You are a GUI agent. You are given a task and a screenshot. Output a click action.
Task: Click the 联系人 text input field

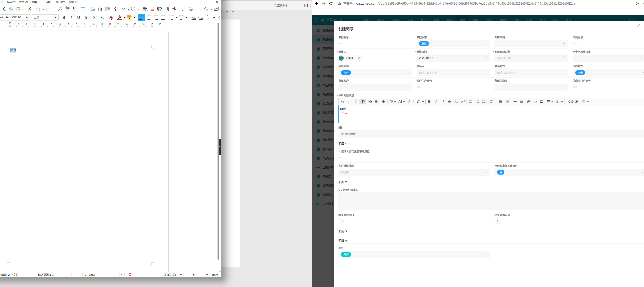[453, 73]
